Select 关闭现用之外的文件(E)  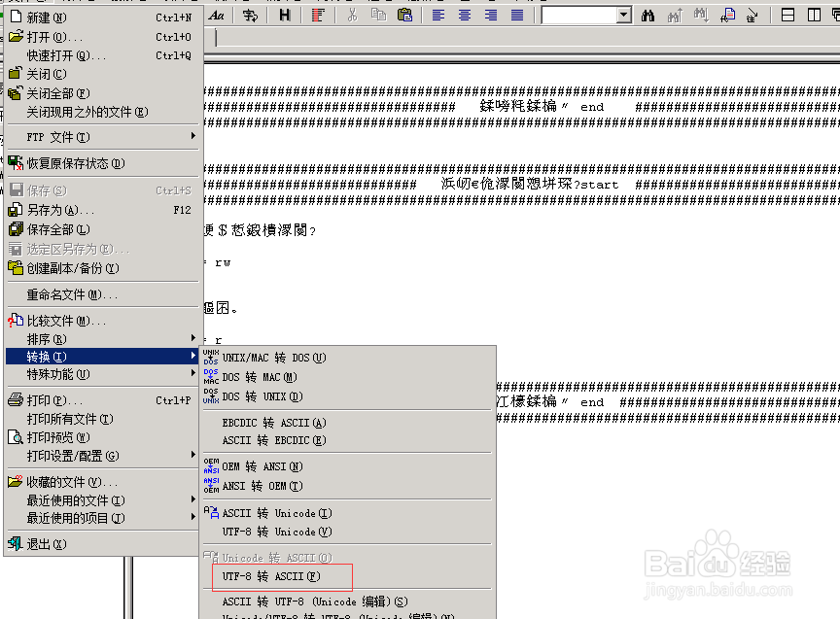(102, 112)
